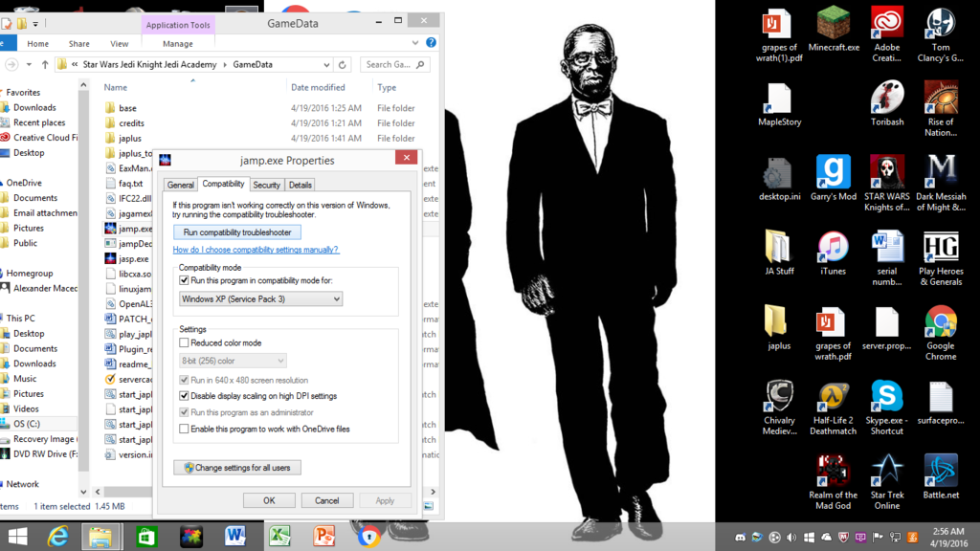The image size is (980, 551).
Task: Switch to the Details tab
Action: click(x=300, y=185)
